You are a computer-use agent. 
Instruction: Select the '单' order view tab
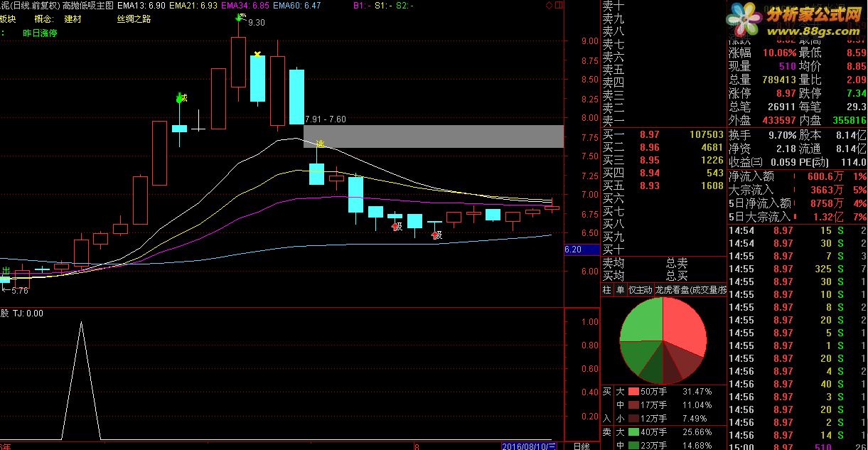tap(619, 290)
